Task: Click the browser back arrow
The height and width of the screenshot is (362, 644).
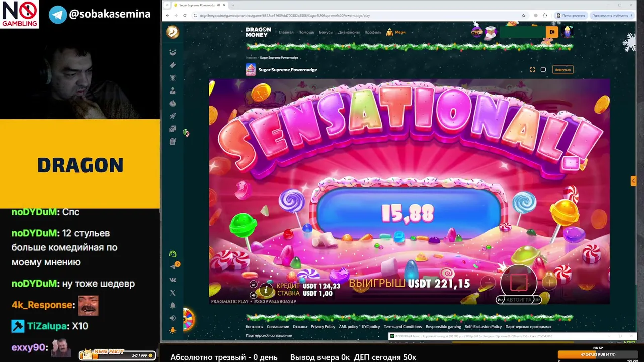Action: 168,15
